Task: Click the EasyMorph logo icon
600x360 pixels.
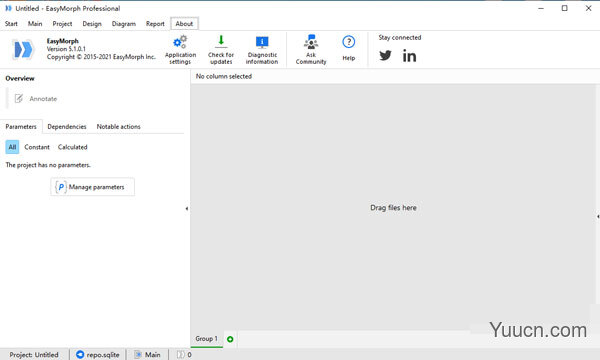Action: [23, 49]
